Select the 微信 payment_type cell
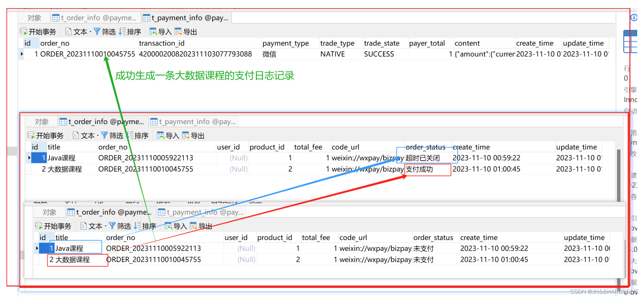The width and height of the screenshot is (644, 297). tap(290, 54)
